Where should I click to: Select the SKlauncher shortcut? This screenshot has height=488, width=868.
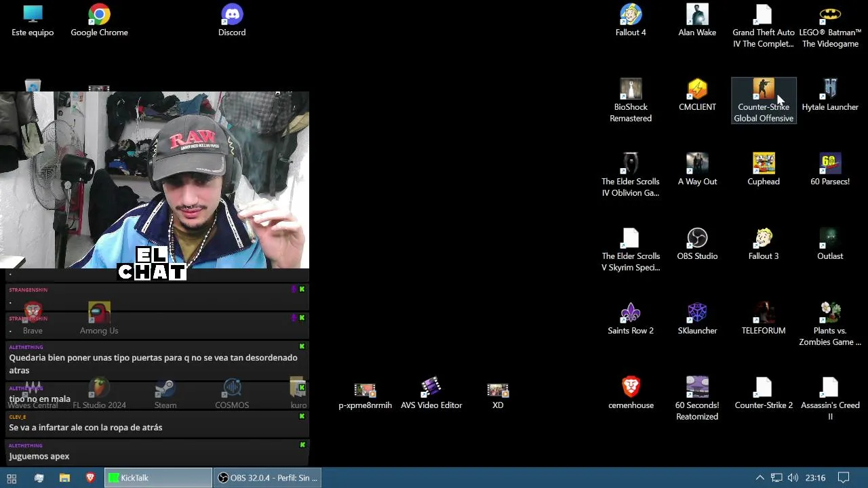coord(697,319)
